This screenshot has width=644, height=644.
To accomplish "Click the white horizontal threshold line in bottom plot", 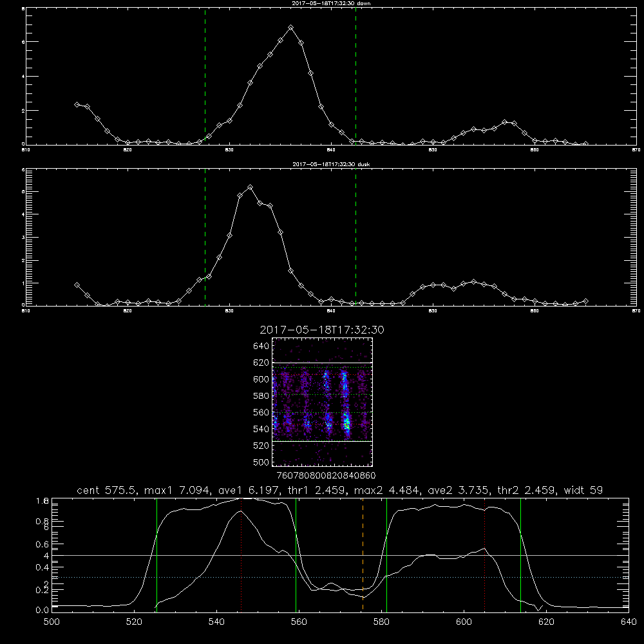I will [340, 555].
